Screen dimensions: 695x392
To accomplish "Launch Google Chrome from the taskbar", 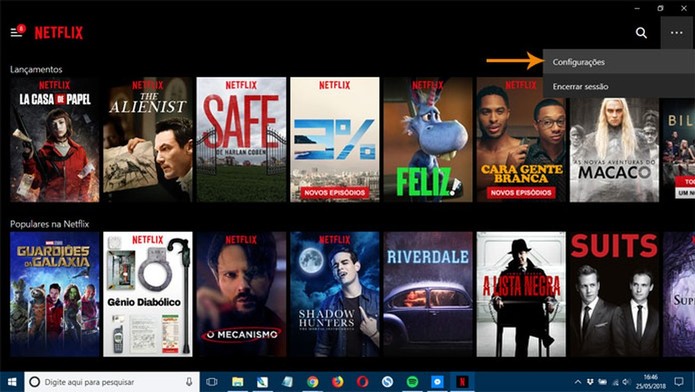I will pos(312,382).
